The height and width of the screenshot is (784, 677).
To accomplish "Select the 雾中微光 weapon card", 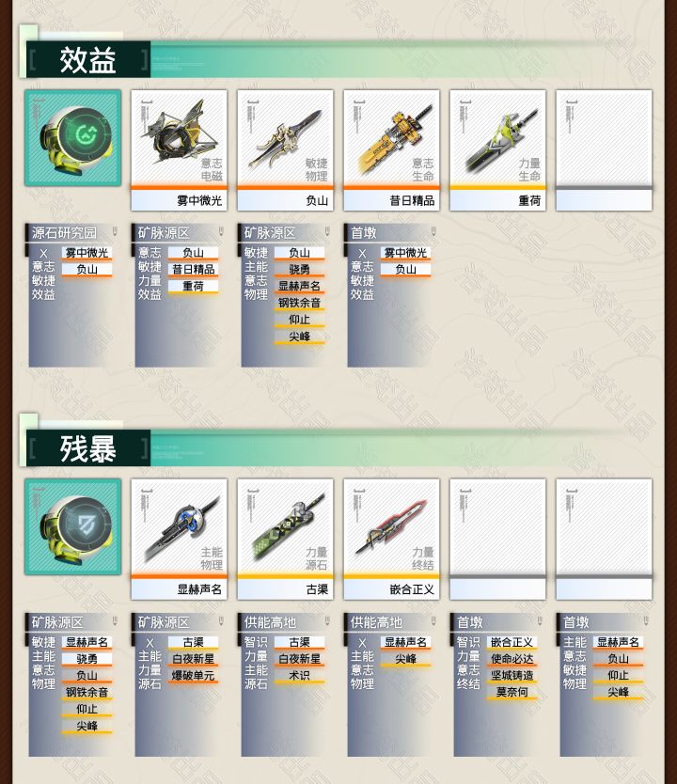I will (179, 150).
